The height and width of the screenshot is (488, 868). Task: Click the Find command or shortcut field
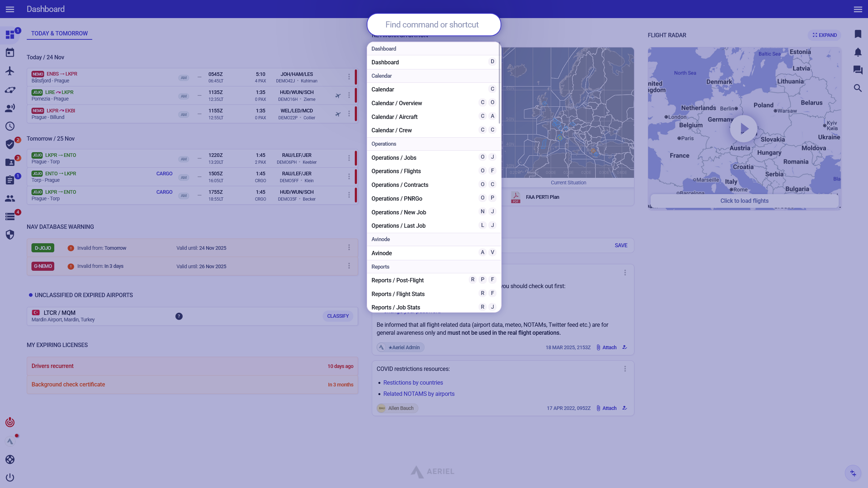click(433, 25)
